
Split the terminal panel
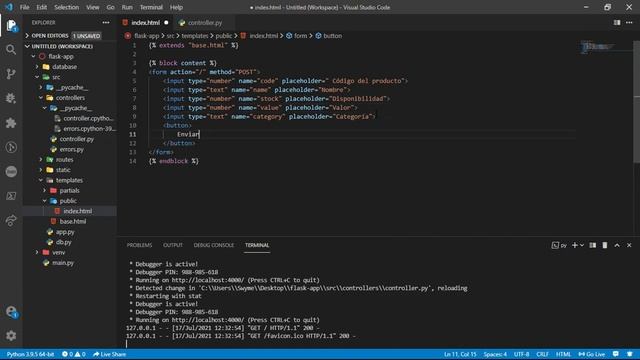tap(593, 245)
